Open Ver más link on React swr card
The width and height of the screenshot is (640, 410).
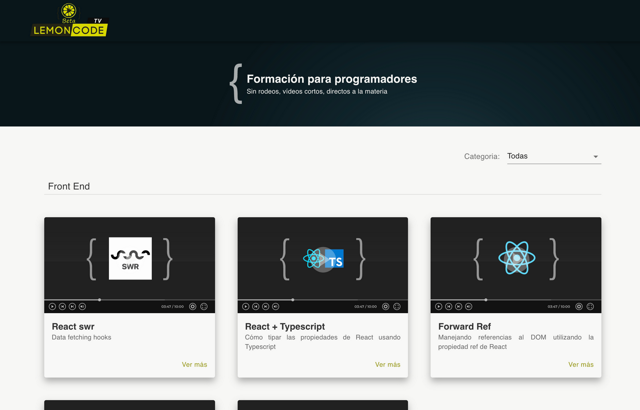coord(194,364)
